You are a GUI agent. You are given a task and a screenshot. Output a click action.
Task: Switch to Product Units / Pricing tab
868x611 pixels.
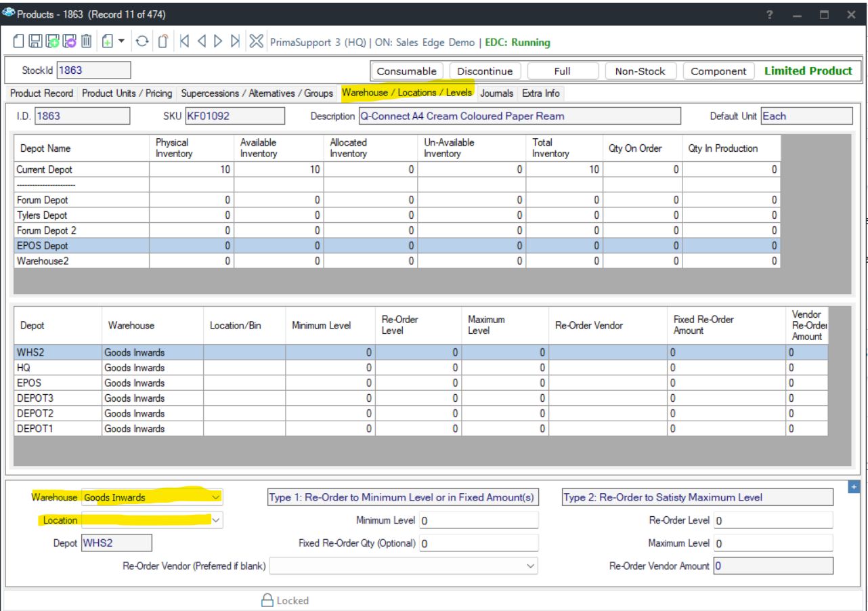point(127,93)
